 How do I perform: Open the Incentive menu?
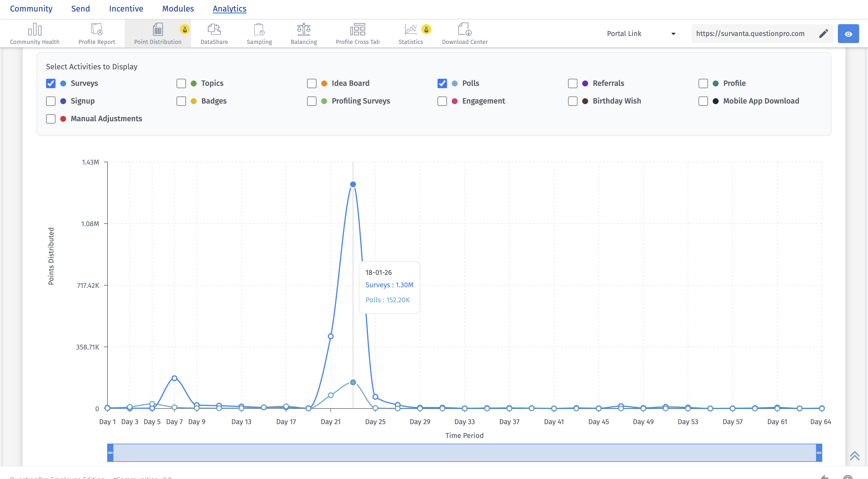tap(126, 9)
